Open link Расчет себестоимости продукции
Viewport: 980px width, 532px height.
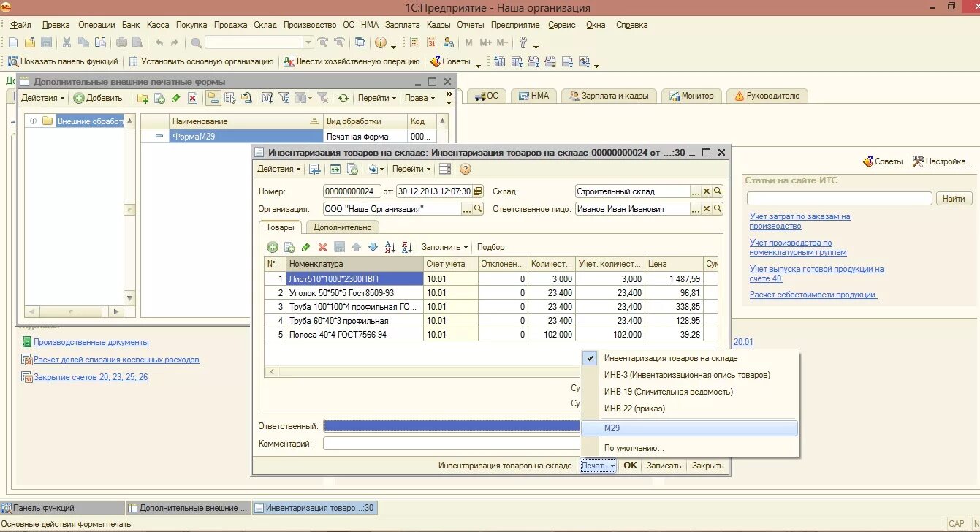click(813, 294)
